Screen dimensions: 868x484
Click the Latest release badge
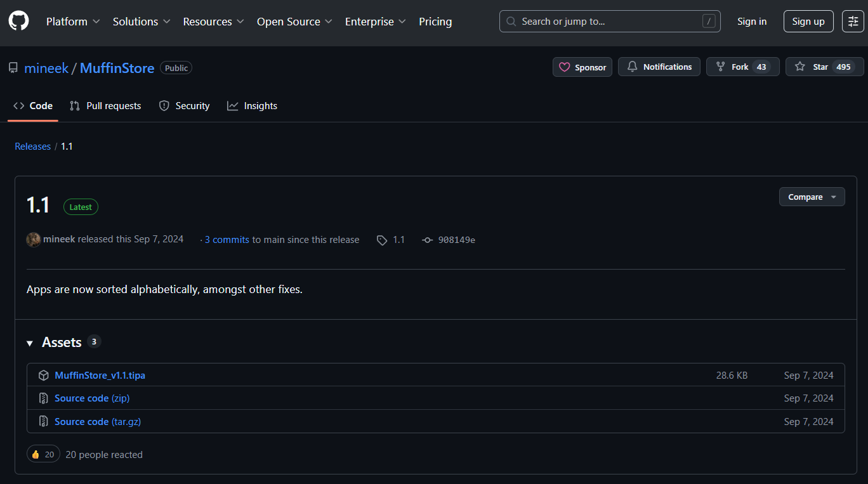click(81, 207)
